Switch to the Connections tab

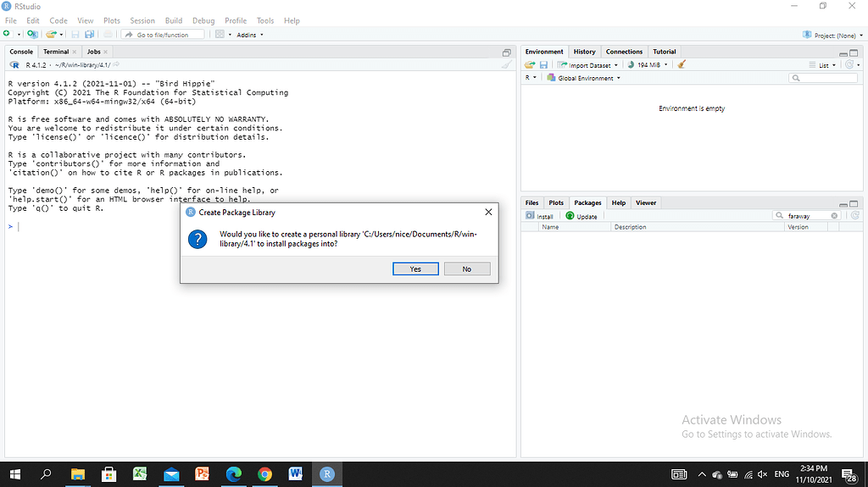[624, 52]
